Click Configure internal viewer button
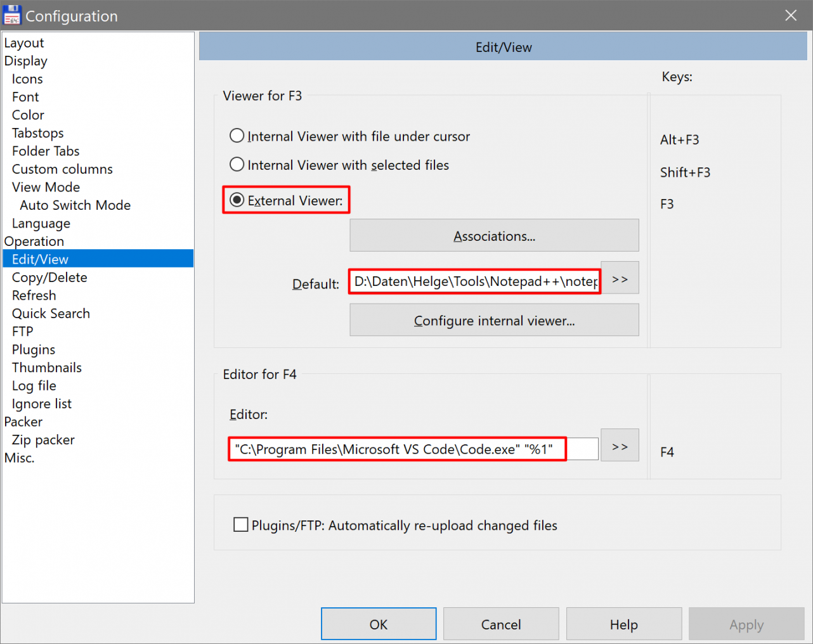This screenshot has width=813, height=644. click(x=494, y=320)
